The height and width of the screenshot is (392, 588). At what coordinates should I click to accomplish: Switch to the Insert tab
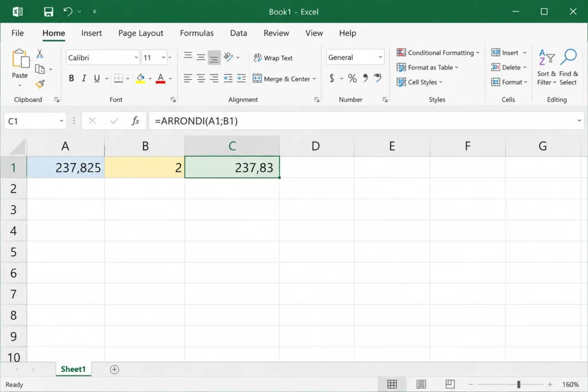click(x=91, y=33)
